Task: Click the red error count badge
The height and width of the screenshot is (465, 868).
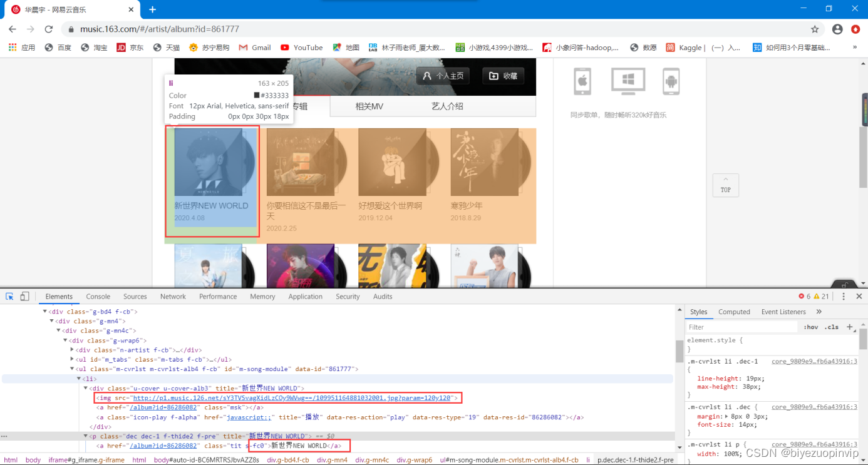Action: click(x=805, y=297)
